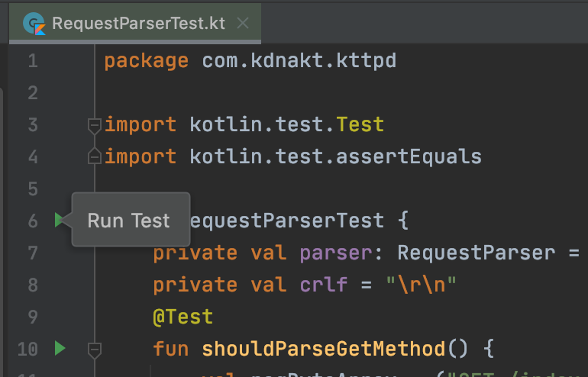588x377 pixels.
Task: Collapse shouldParseGetMethod function at line 10
Action: pos(95,350)
